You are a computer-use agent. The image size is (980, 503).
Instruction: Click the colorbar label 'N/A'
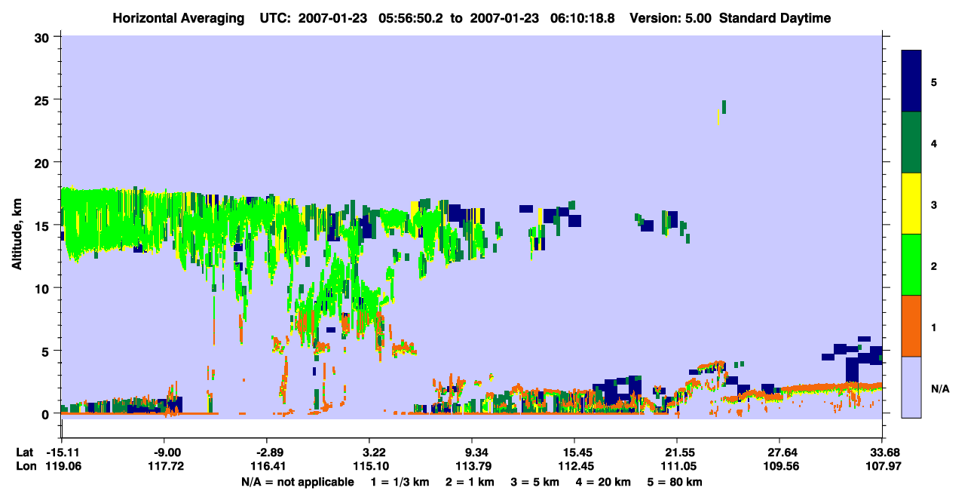click(939, 388)
